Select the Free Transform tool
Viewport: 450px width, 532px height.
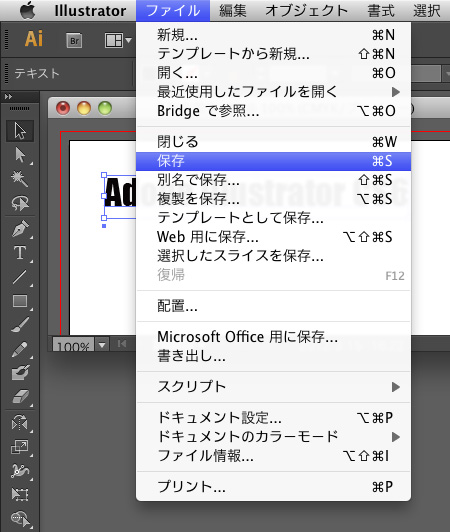point(20,495)
